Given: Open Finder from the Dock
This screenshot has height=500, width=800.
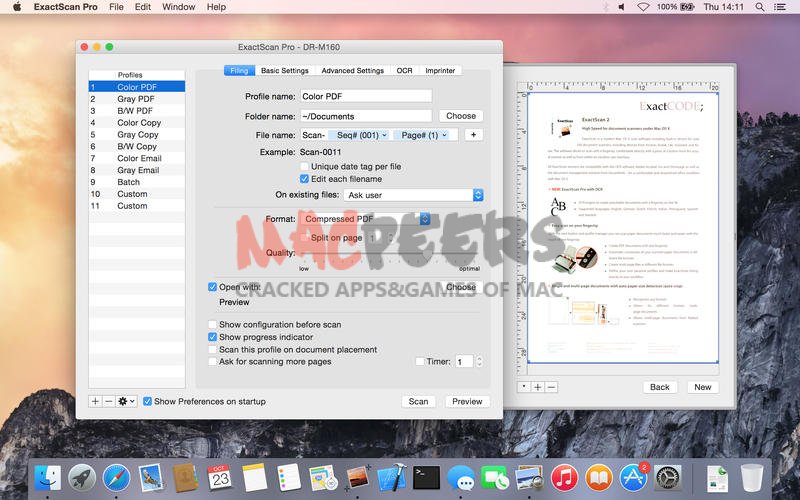Looking at the screenshot, I should (47, 478).
